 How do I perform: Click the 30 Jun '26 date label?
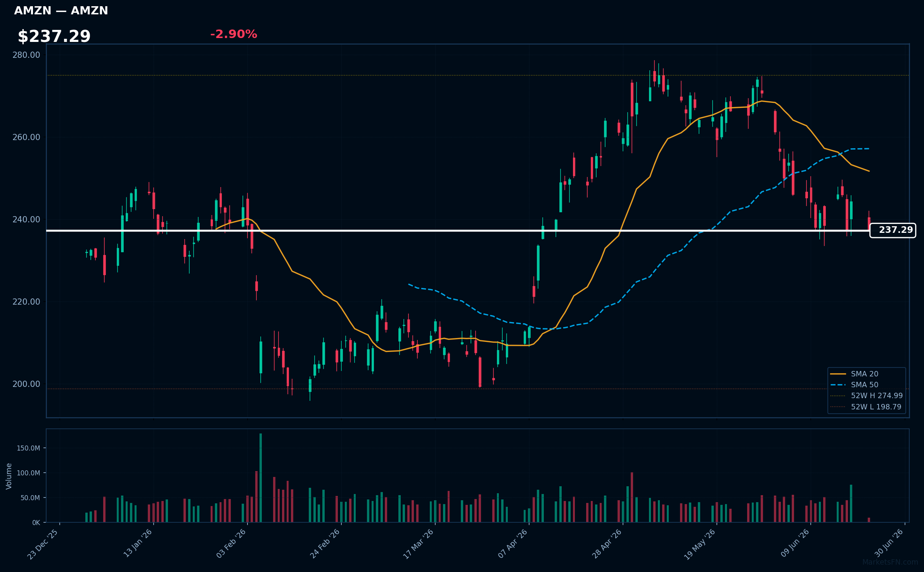(889, 543)
